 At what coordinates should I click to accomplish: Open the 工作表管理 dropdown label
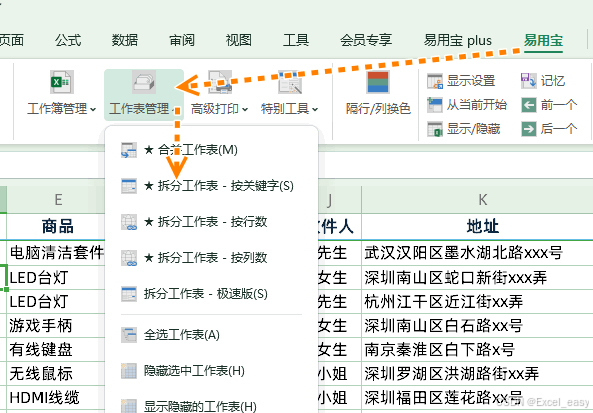pos(139,109)
